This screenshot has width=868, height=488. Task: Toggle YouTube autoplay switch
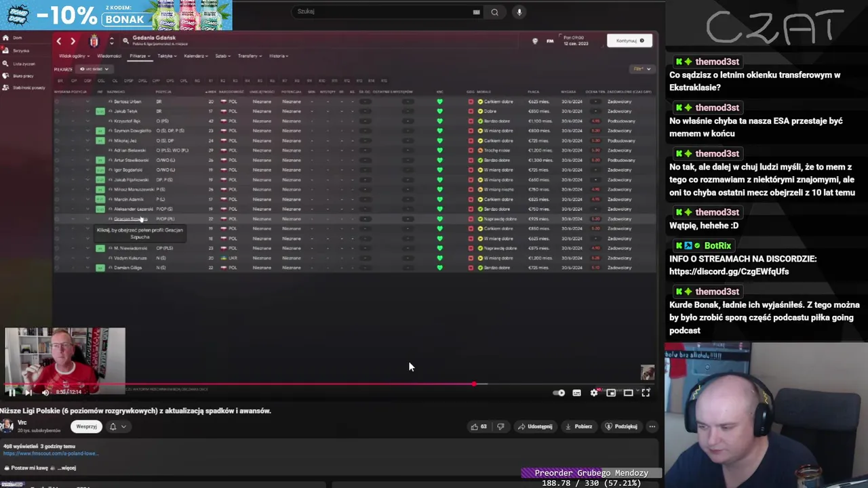pos(559,392)
